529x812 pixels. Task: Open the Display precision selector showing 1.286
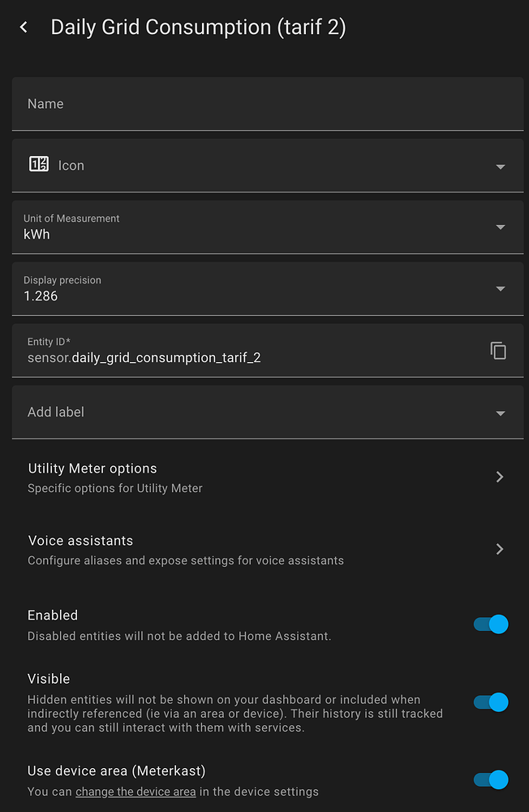[x=243, y=288]
